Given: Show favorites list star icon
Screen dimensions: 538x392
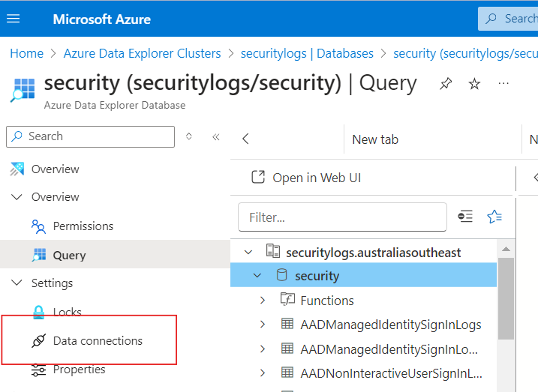Looking at the screenshot, I should 494,217.
